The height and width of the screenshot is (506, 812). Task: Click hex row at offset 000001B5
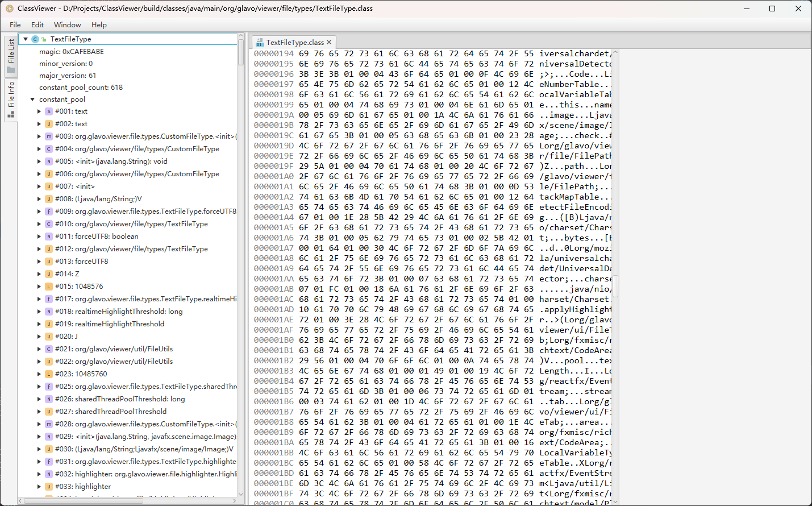[432, 391]
